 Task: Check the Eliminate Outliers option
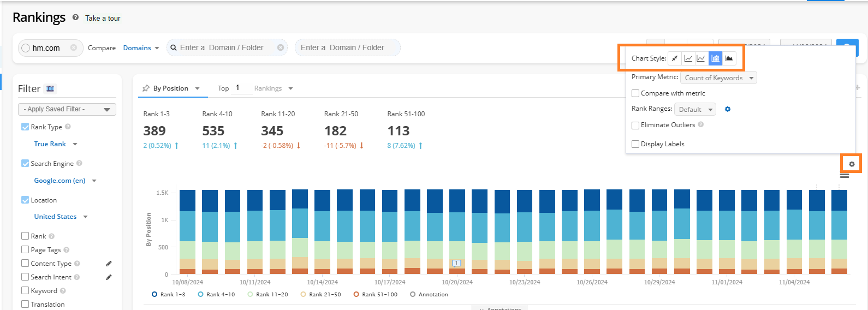point(635,125)
